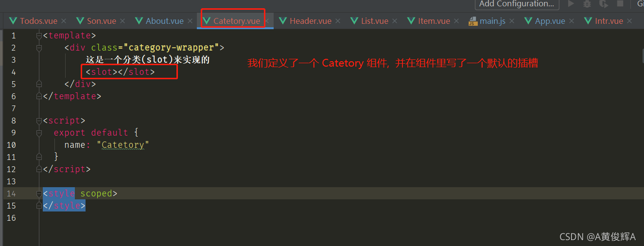Viewport: 644px width, 246px height.
Task: Click Run with Coverage icon
Action: (x=604, y=3)
